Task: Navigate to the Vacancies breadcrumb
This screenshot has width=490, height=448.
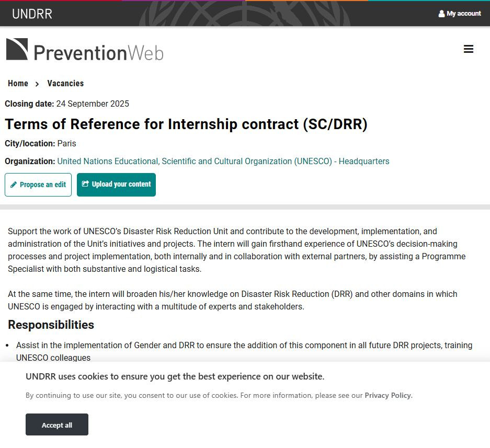Action: coord(65,83)
